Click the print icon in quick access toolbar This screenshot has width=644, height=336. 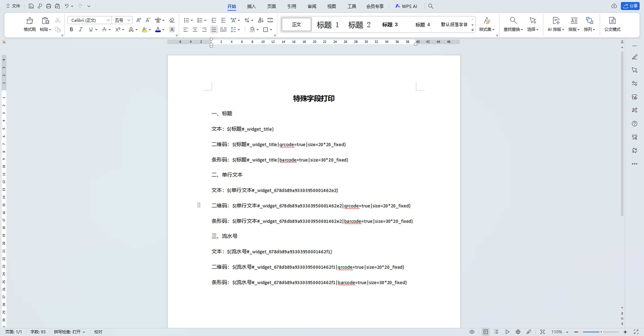pyautogui.click(x=48, y=6)
